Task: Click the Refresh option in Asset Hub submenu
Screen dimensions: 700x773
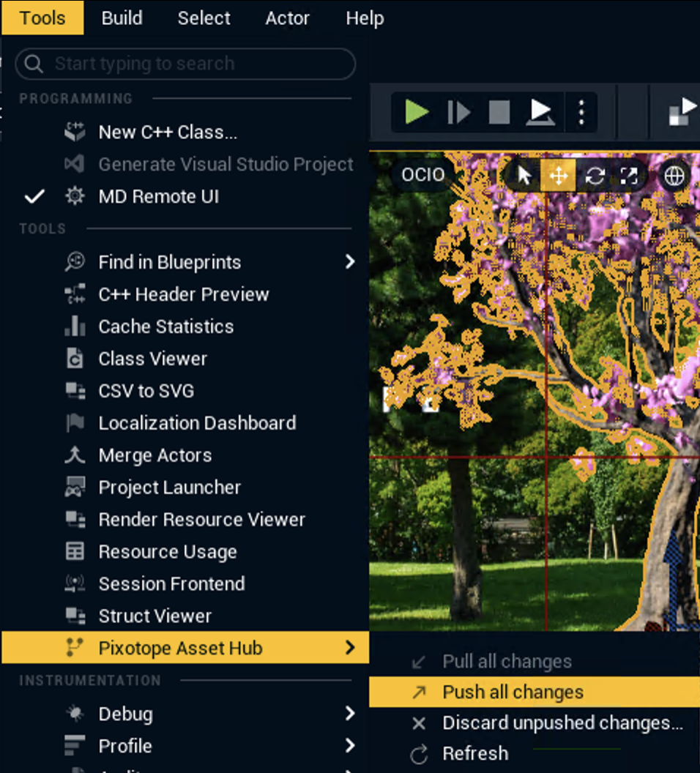Action: 474,753
